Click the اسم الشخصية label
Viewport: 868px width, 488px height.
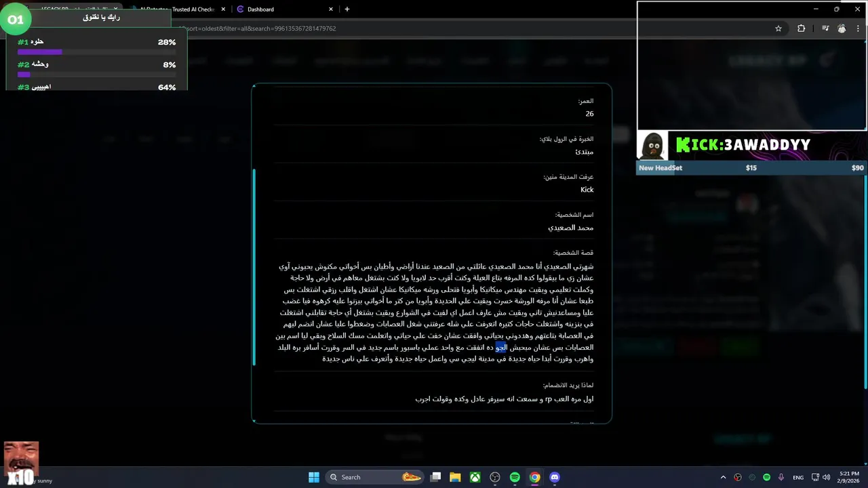(x=574, y=214)
